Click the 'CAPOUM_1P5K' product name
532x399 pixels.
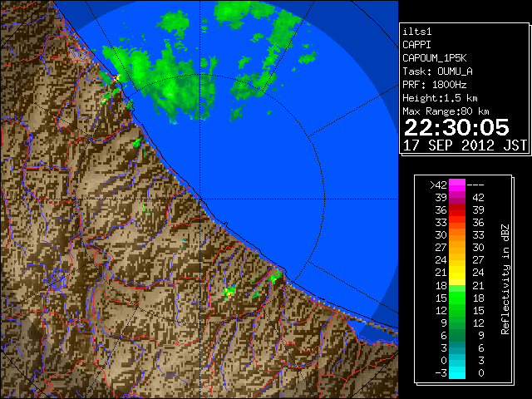pos(434,58)
